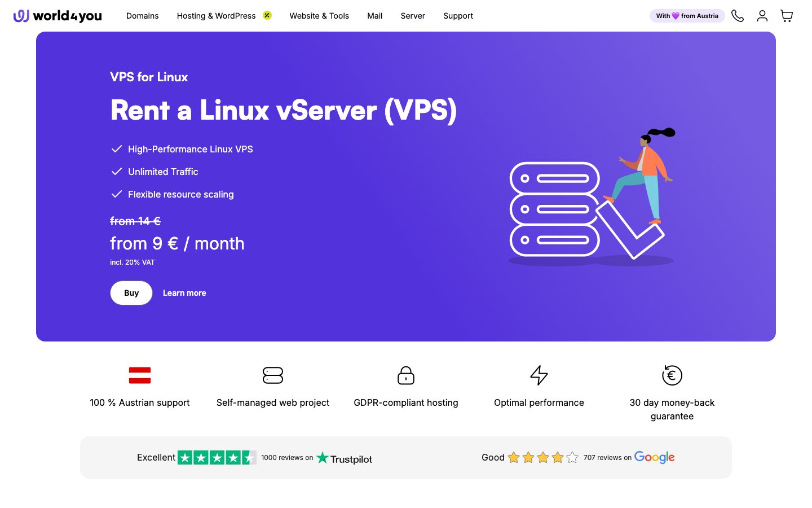
Task: Click the server and woman illustration
Action: pyautogui.click(x=591, y=196)
